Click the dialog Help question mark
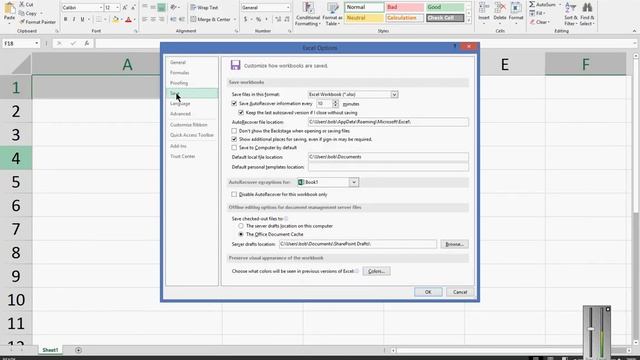The width and height of the screenshot is (640, 360). [455, 46]
